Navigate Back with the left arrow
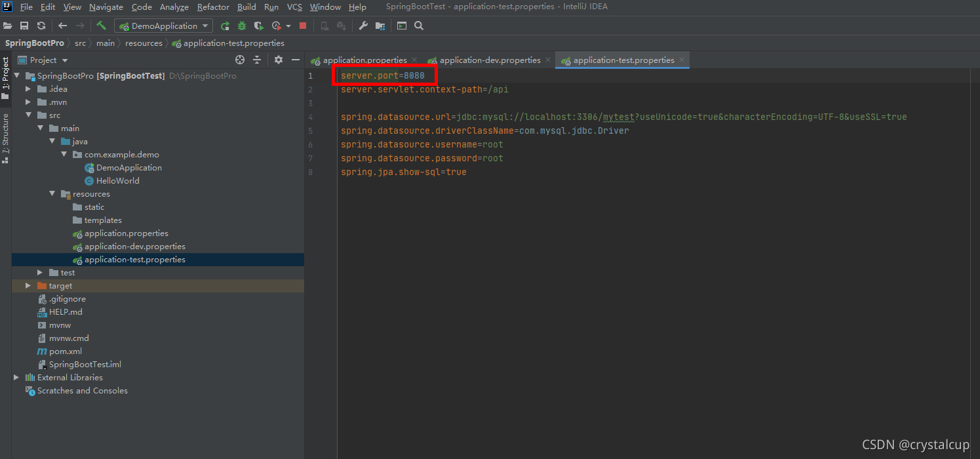Screen dimensions: 980x459 63,26
